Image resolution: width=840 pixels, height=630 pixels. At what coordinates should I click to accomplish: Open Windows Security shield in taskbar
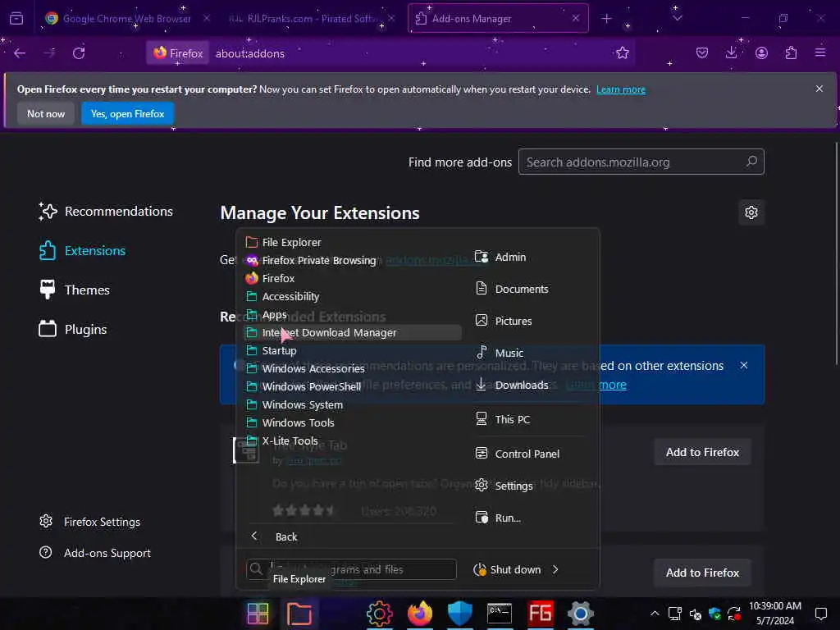coord(459,614)
